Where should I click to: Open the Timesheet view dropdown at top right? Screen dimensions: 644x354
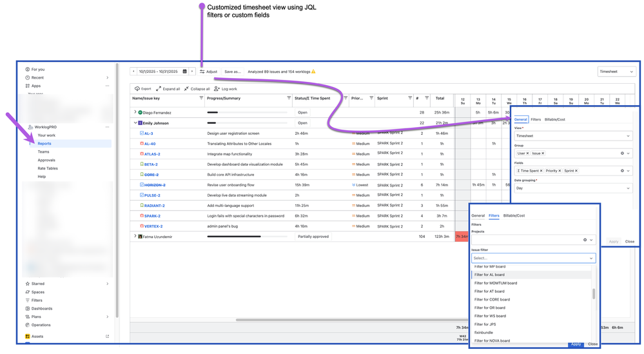point(616,72)
